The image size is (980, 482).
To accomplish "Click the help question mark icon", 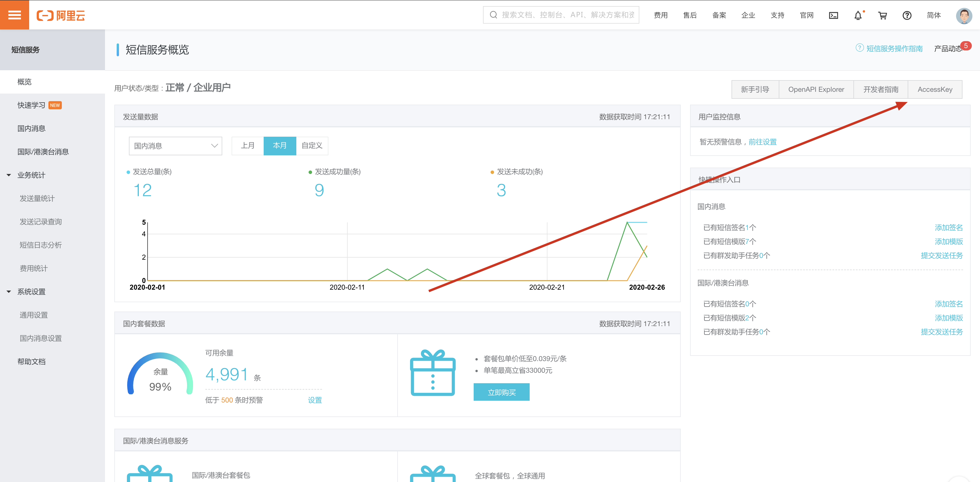I will coord(907,15).
